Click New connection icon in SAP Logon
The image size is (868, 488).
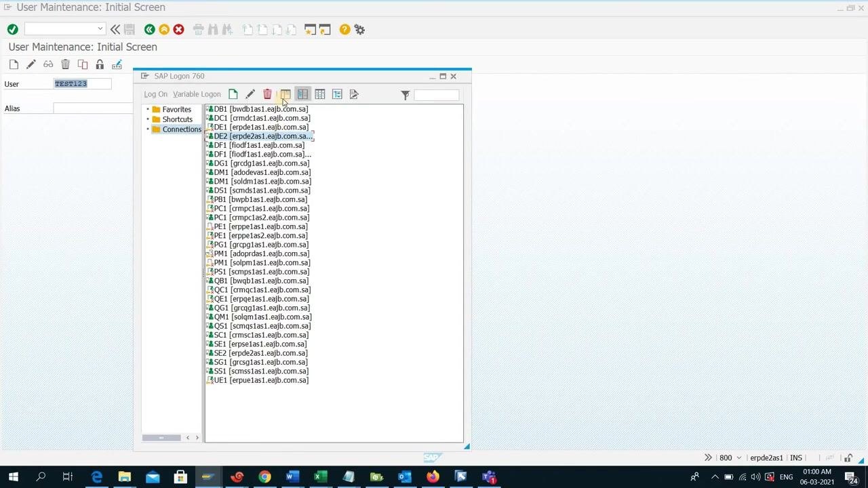(x=233, y=94)
